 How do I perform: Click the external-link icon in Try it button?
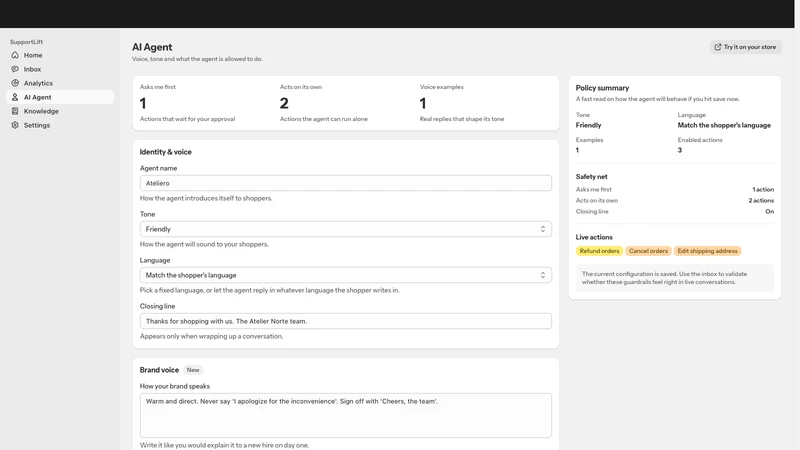tap(718, 47)
